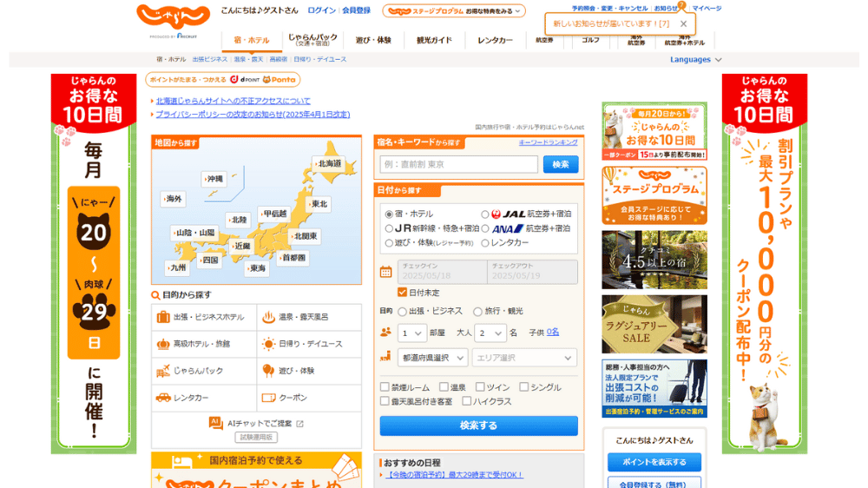Screen dimensions: 868x488
Task: Click the calendar icon beside check-in
Action: click(386, 272)
